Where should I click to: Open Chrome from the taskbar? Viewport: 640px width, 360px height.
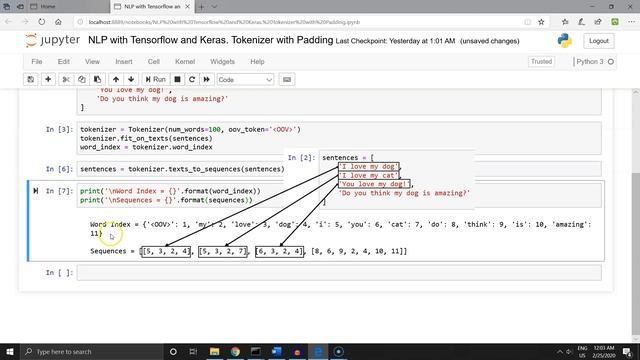pyautogui.click(x=235, y=351)
